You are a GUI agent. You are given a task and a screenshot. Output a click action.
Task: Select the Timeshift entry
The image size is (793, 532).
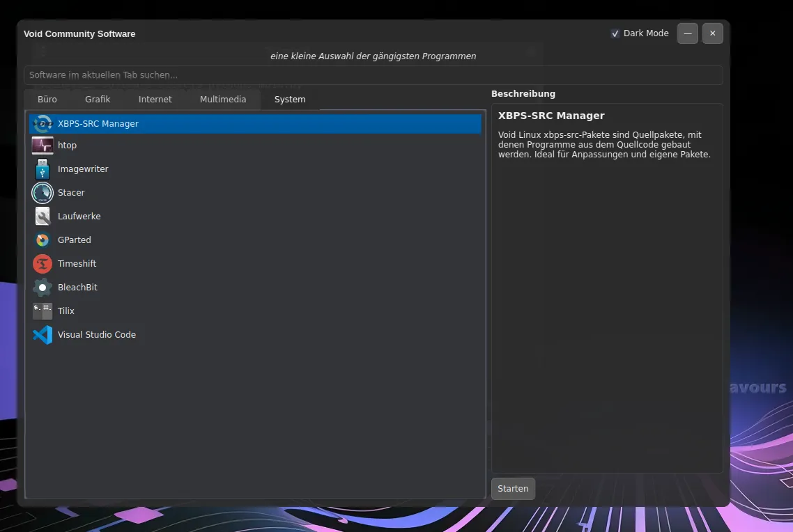tap(256, 264)
